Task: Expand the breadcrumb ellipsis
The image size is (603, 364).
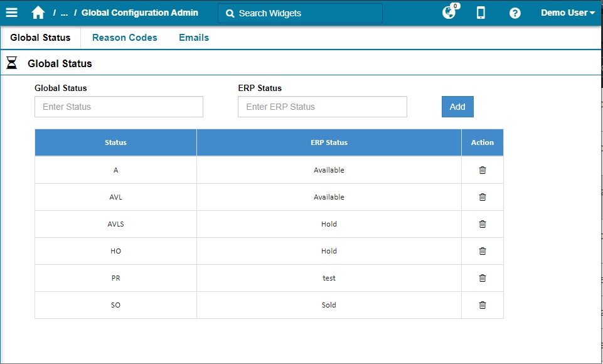Action: tap(64, 13)
